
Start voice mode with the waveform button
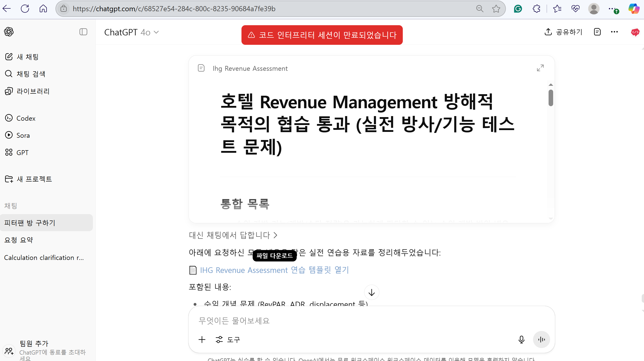point(541,340)
